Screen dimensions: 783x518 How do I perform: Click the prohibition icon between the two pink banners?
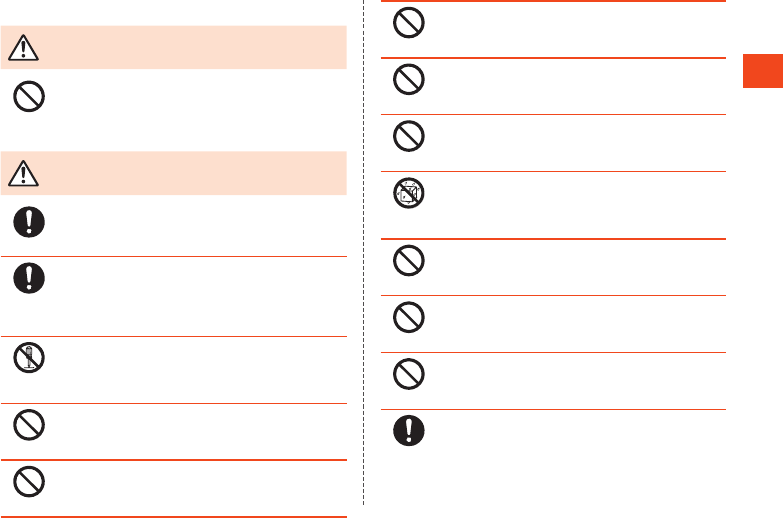(x=29, y=96)
